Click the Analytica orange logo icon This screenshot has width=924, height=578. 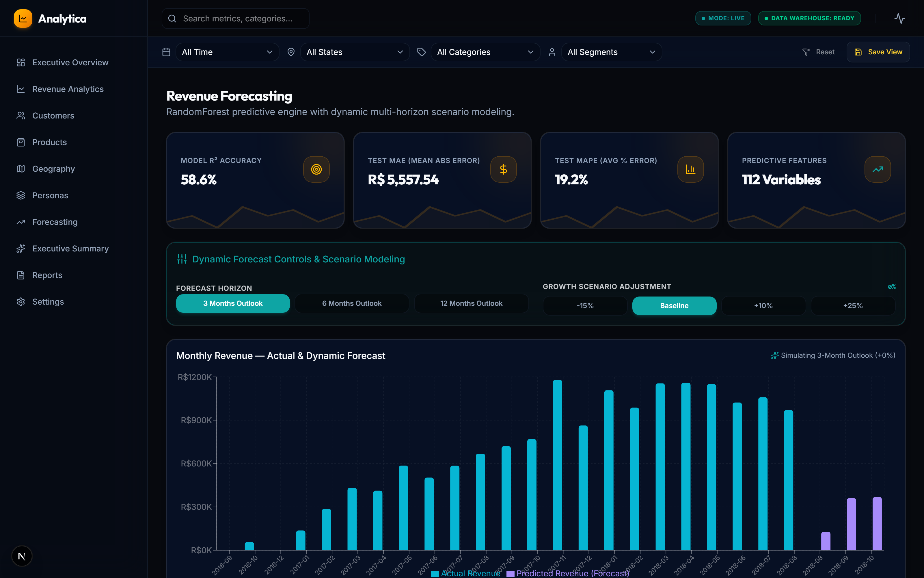pos(23,18)
